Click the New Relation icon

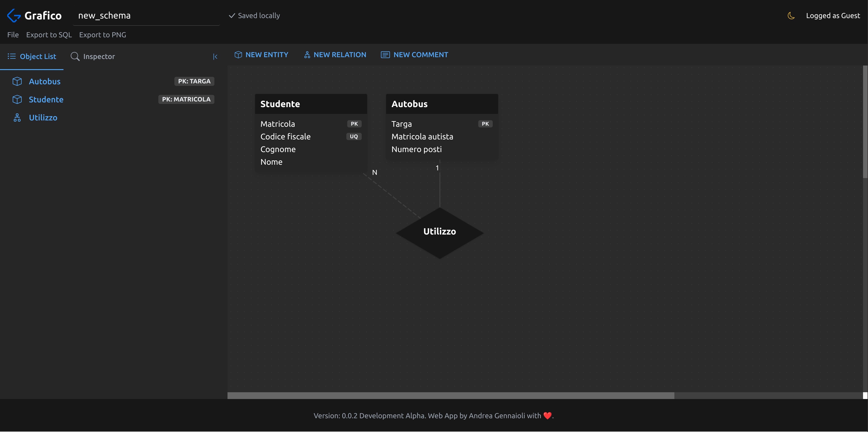[307, 55]
